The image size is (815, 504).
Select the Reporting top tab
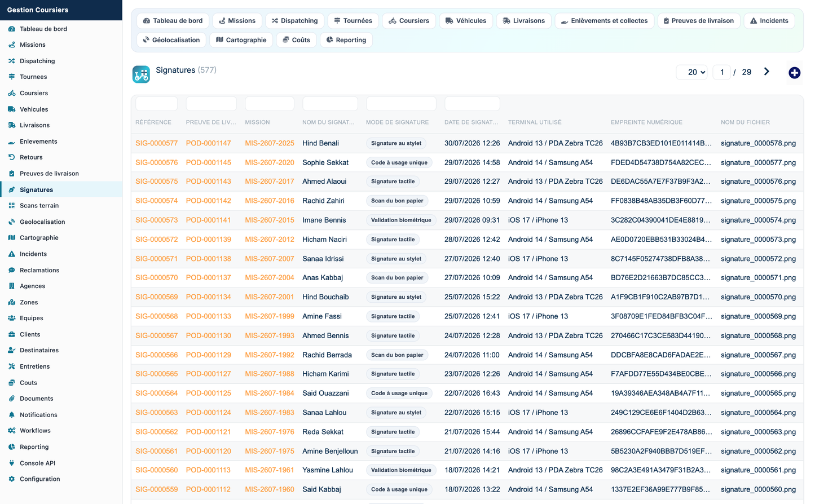346,40
